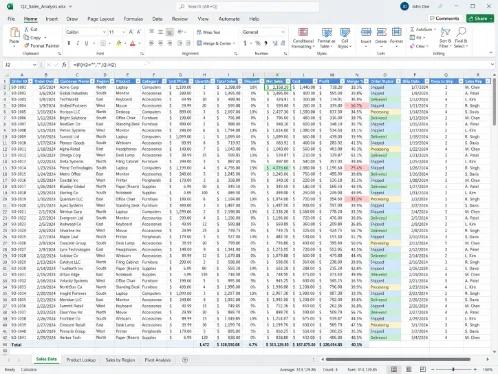Open the Sort & Filter menu
Viewport: 498px width, 374px height.
point(445,38)
